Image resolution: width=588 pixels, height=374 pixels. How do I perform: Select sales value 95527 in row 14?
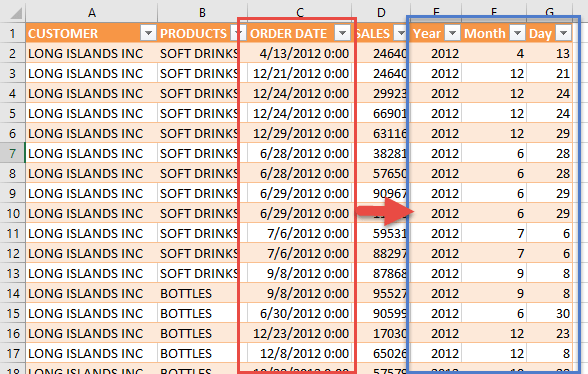click(381, 293)
